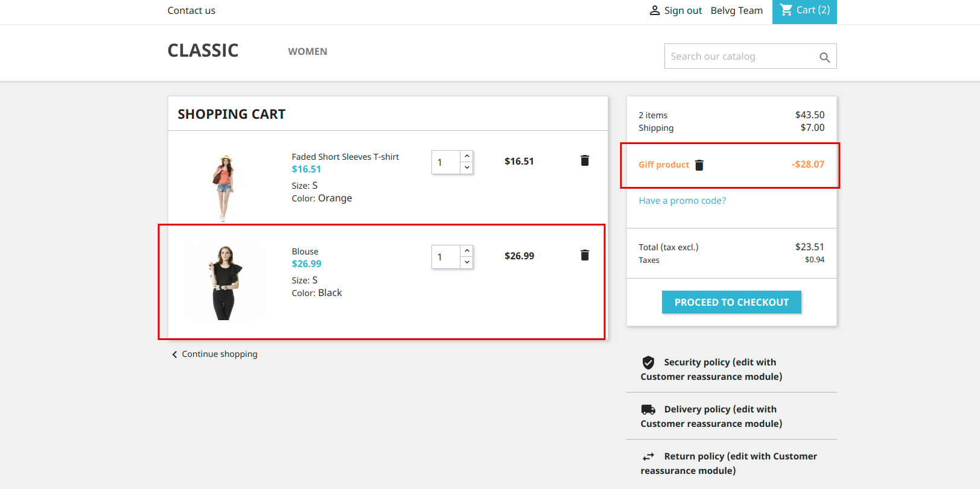Decrease quantity of the Blouse
980x489 pixels.
(x=467, y=262)
